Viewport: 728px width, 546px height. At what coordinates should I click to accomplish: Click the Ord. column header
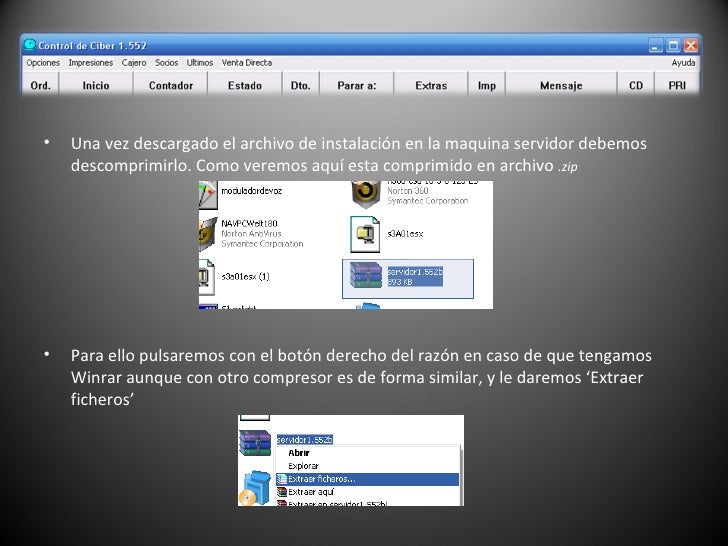[40, 85]
